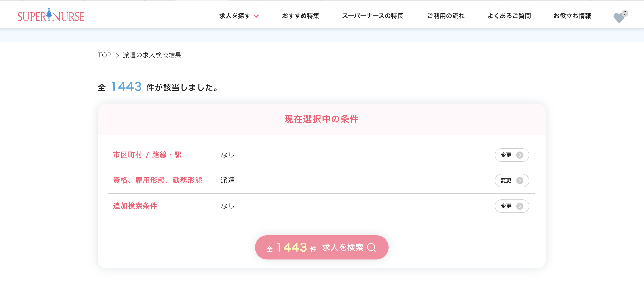The width and height of the screenshot is (644, 281).
Task: Go to おすすめ特集 in the navigation
Action: pyautogui.click(x=300, y=16)
